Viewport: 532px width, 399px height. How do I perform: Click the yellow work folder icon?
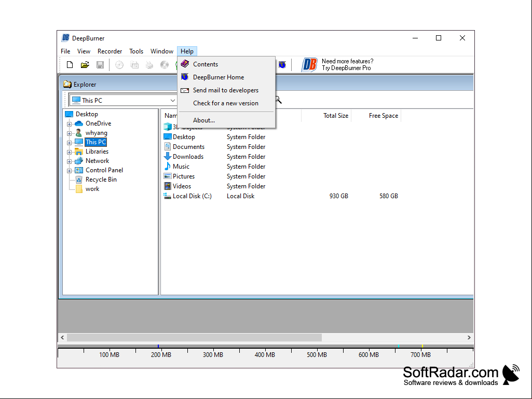click(79, 189)
